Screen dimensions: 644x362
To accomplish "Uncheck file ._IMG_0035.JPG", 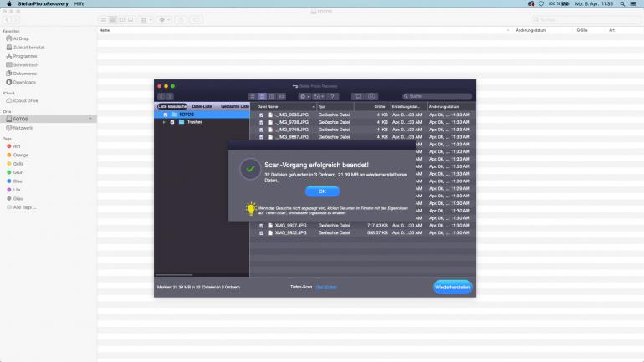I will pyautogui.click(x=261, y=115).
